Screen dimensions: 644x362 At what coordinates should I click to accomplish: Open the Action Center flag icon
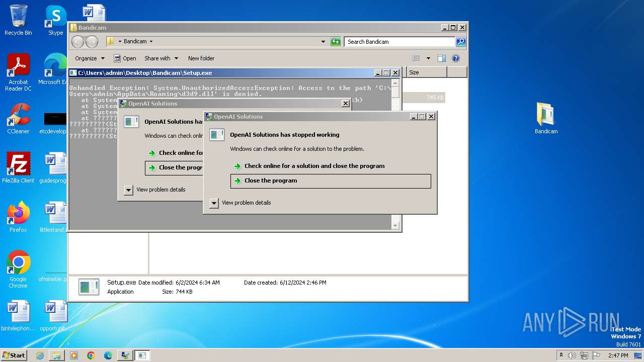(596, 355)
